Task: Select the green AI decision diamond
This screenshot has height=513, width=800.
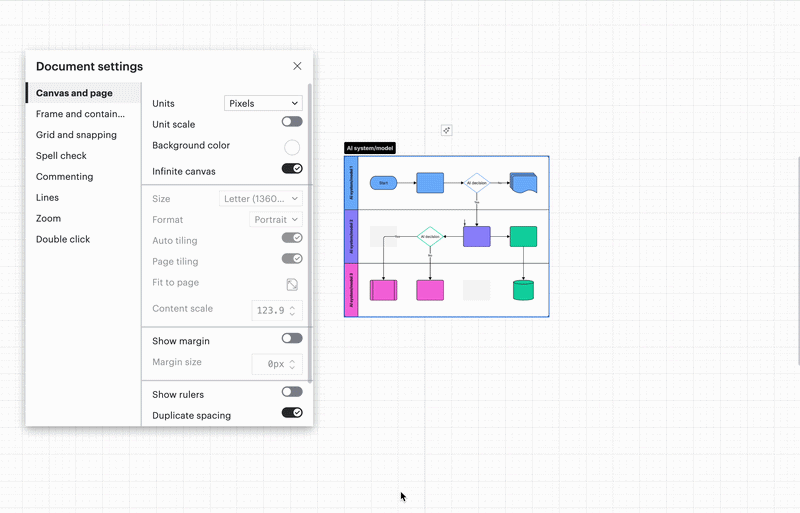Action: click(x=430, y=236)
